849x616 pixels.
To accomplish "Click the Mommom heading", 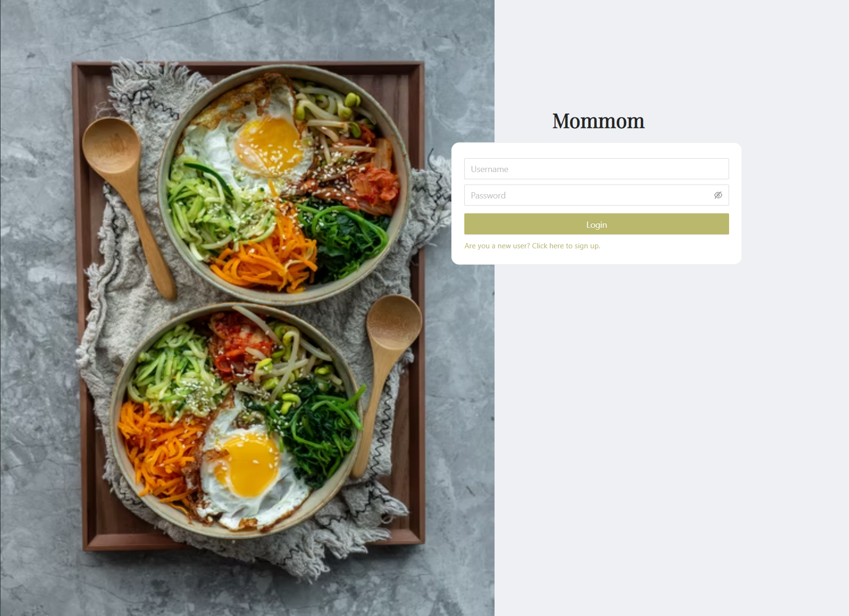I will 598,121.
